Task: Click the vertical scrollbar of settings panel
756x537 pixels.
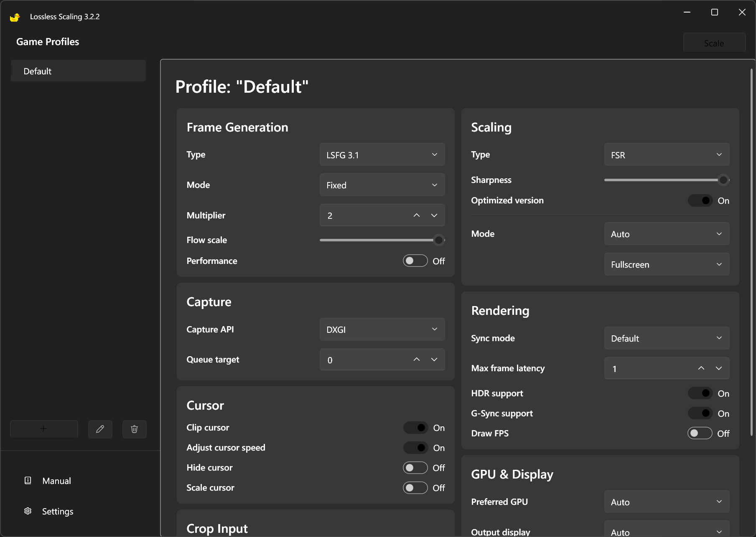Action: click(x=751, y=252)
